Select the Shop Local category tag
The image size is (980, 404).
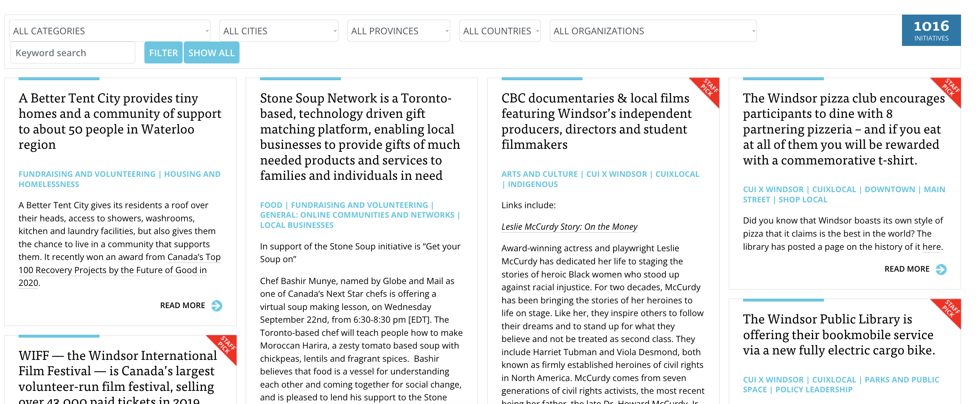(802, 200)
